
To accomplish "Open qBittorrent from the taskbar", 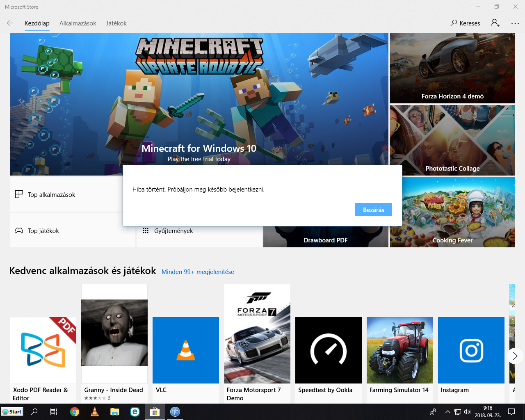I will coord(175,412).
